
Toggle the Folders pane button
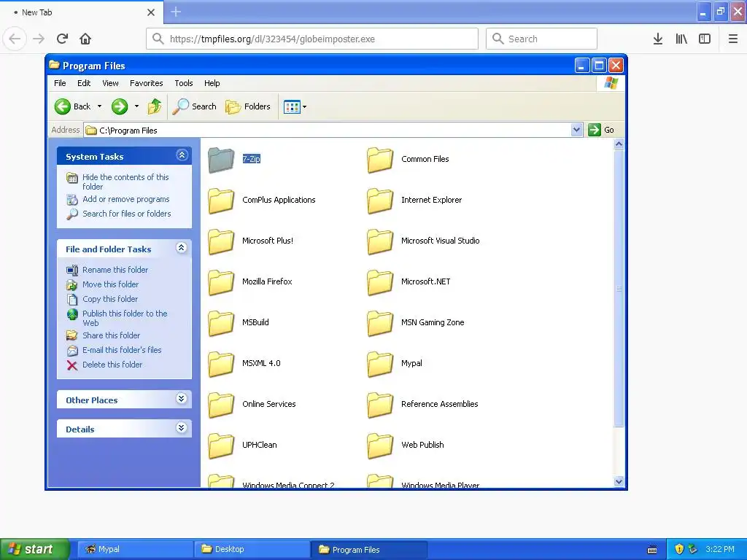point(248,106)
